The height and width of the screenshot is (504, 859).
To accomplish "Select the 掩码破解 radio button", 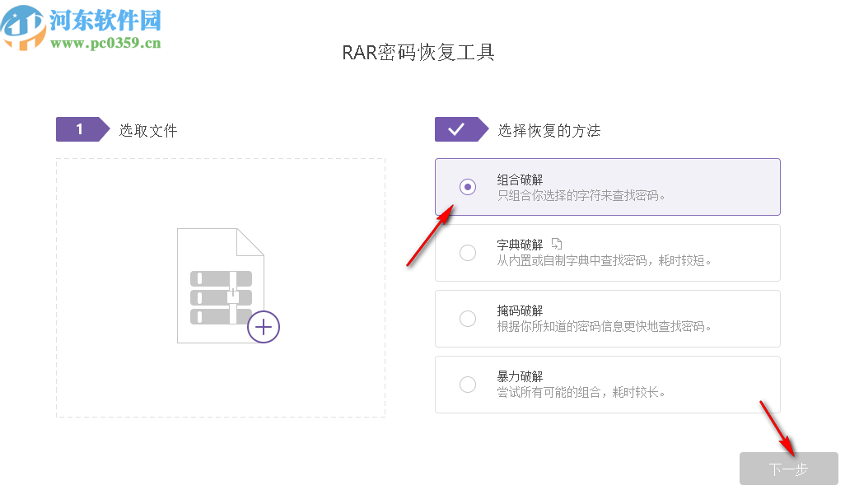I will point(468,319).
